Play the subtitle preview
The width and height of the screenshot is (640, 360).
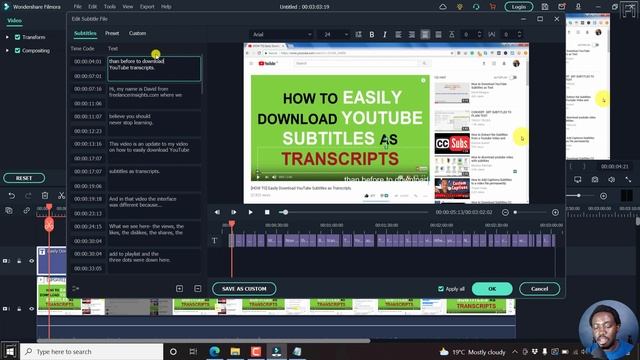250,212
